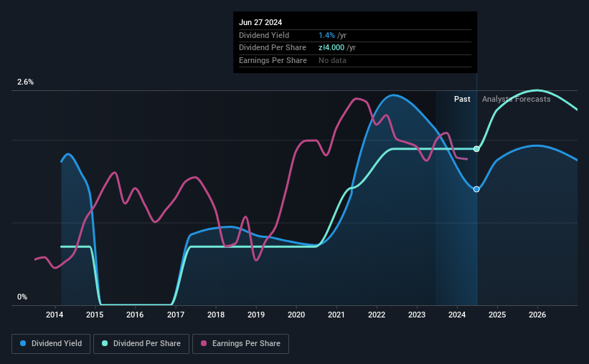Click the 2023 x-axis label
589x364 pixels.
(417, 315)
